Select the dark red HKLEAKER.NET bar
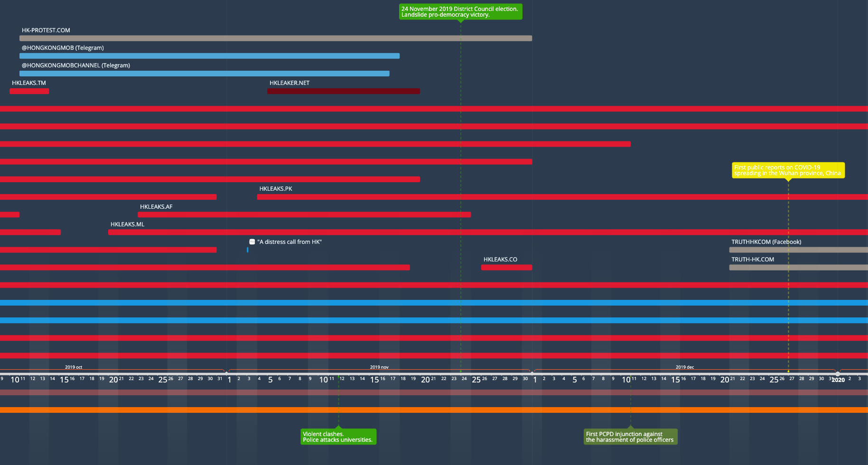The image size is (868, 465). pyautogui.click(x=343, y=91)
